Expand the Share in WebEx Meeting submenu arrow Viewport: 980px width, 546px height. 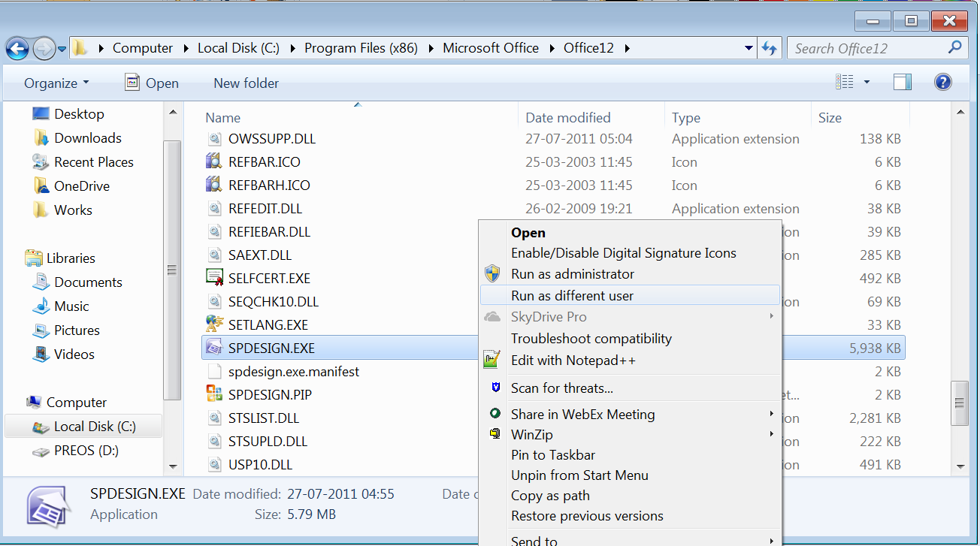pyautogui.click(x=771, y=413)
